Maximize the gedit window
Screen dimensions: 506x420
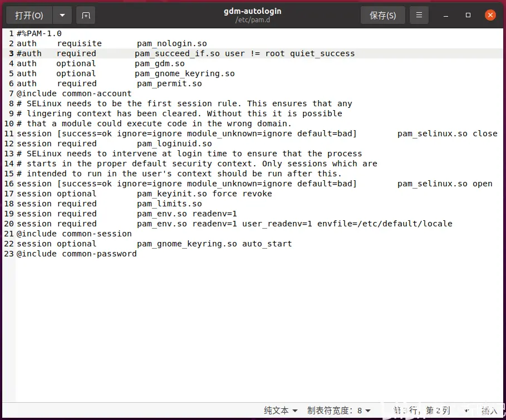point(468,15)
